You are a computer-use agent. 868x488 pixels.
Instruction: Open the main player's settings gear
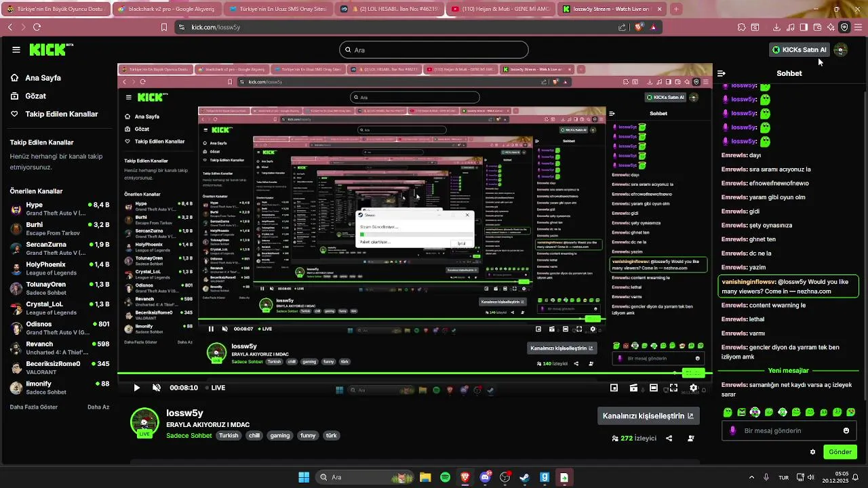[693, 388]
